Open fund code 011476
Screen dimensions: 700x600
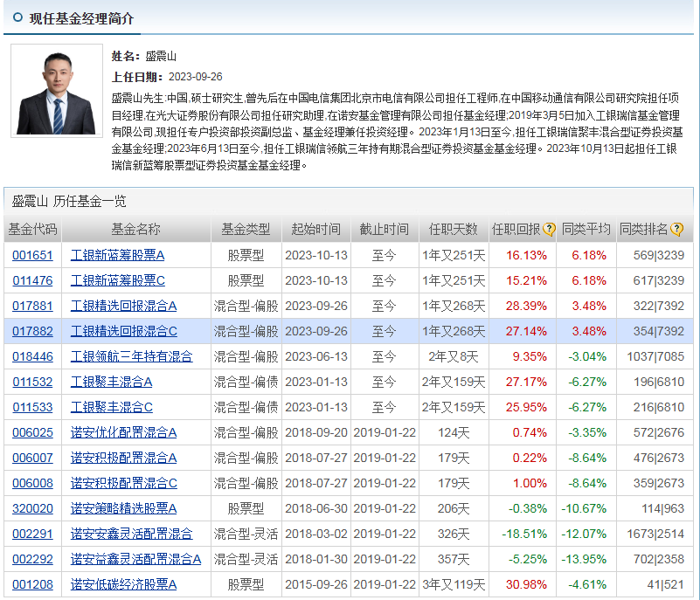click(32, 280)
